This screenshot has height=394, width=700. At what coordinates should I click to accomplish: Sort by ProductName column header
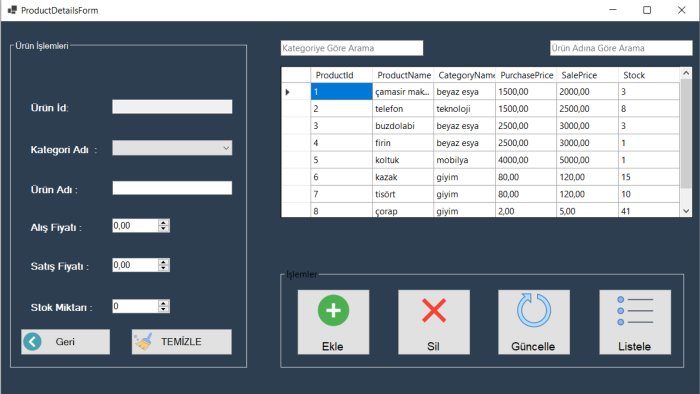click(403, 75)
